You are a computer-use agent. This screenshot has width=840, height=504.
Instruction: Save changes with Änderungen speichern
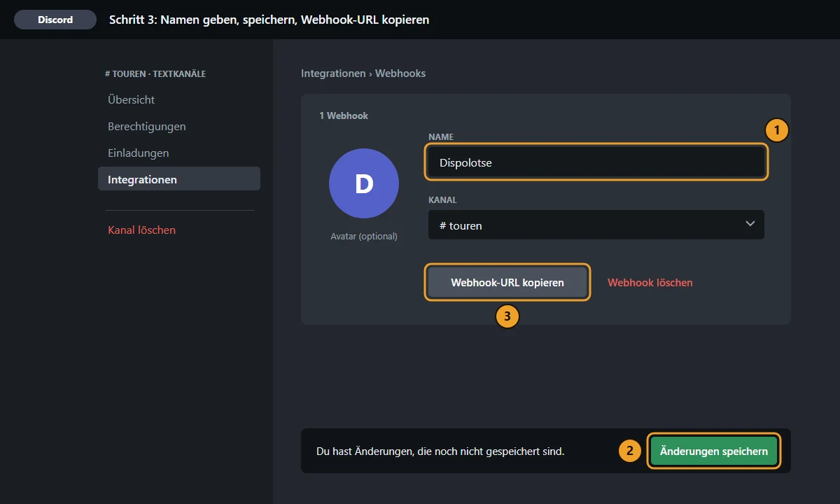pyautogui.click(x=714, y=451)
